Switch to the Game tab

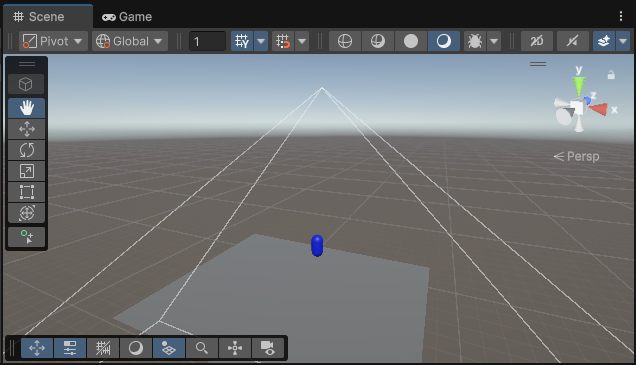[x=127, y=17]
